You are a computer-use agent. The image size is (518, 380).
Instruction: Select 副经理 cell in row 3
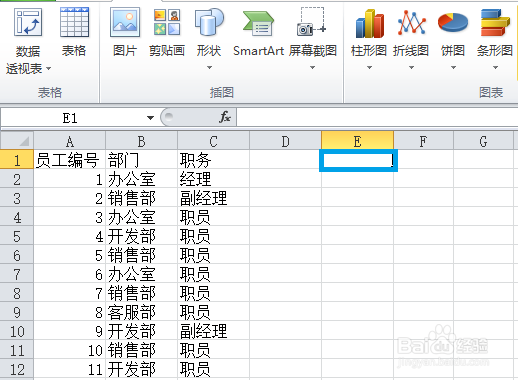214,198
